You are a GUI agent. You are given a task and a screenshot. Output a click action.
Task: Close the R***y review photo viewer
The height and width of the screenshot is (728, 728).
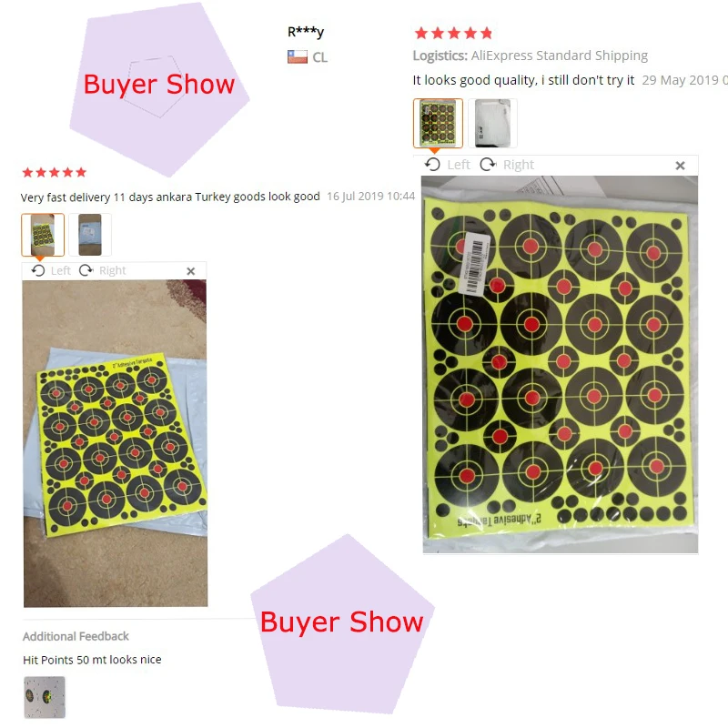tap(680, 166)
